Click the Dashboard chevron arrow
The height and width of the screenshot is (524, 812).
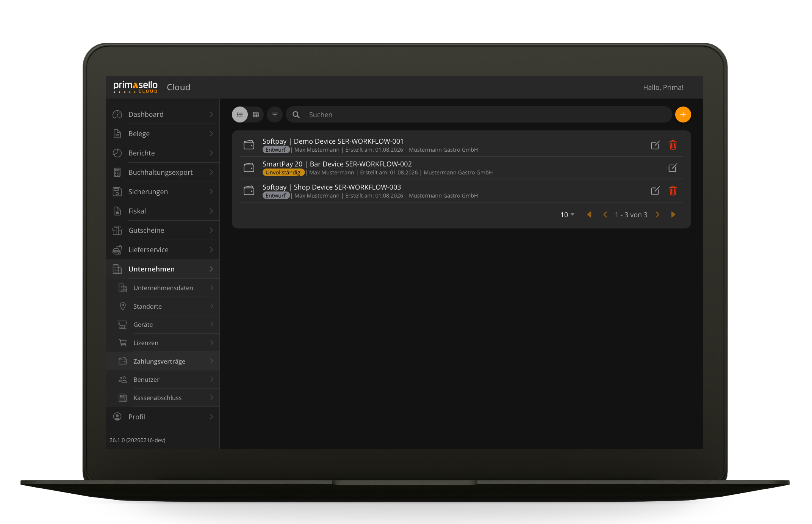pos(211,114)
